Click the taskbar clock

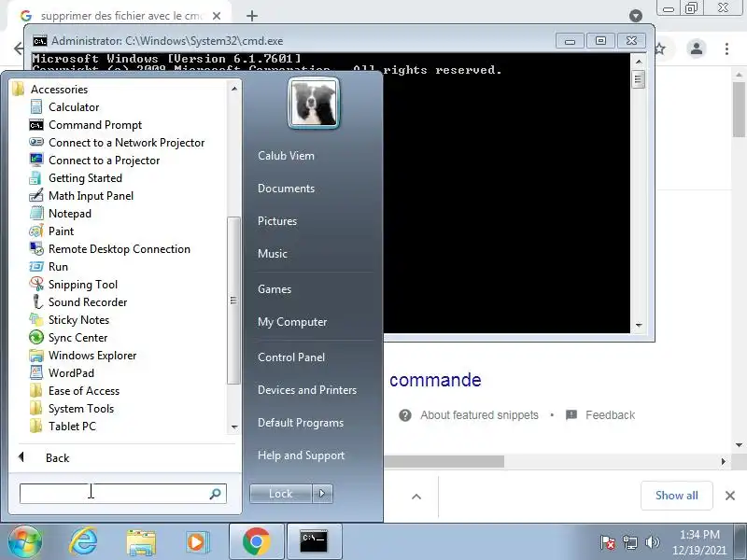(699, 542)
